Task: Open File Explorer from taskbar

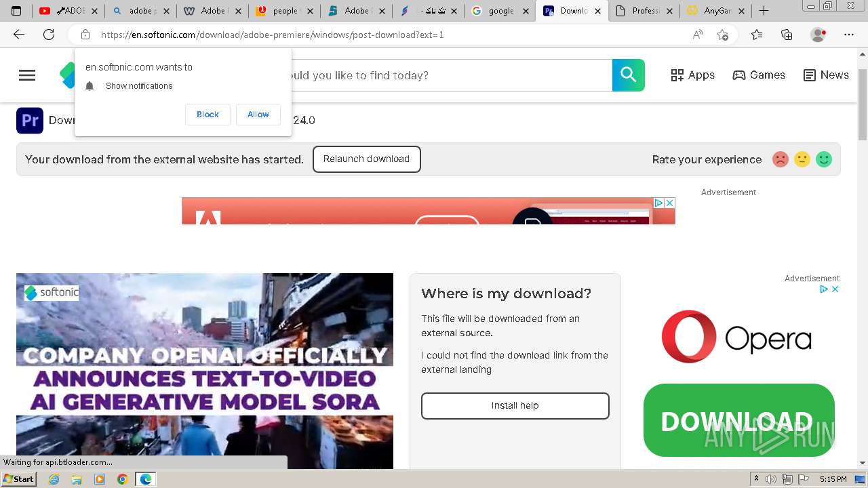Action: 77,479
